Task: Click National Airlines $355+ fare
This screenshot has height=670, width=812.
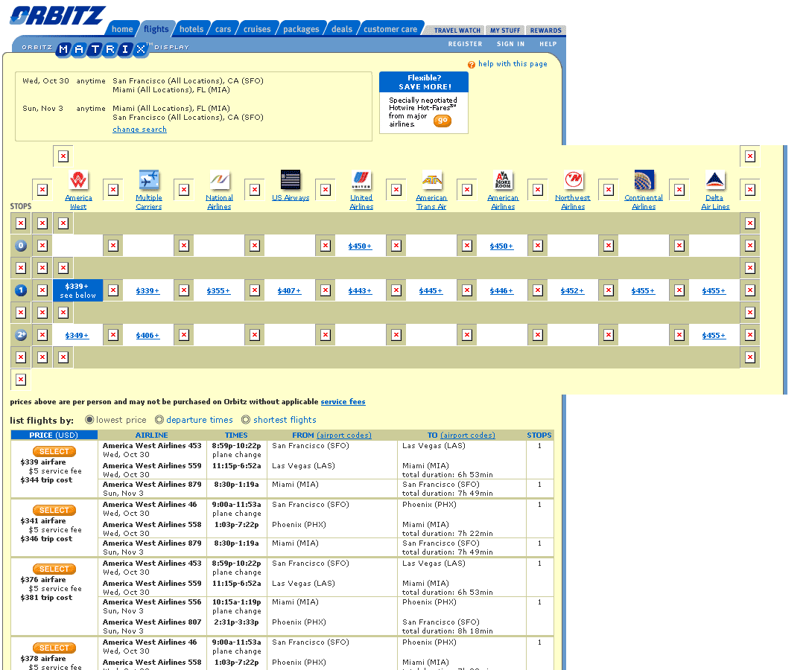Action: pos(218,291)
